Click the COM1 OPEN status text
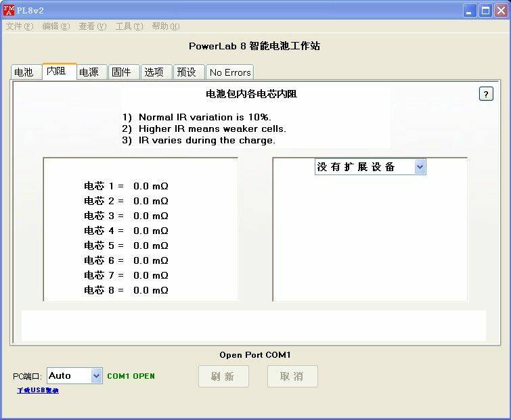The width and height of the screenshot is (511, 420). (x=131, y=376)
